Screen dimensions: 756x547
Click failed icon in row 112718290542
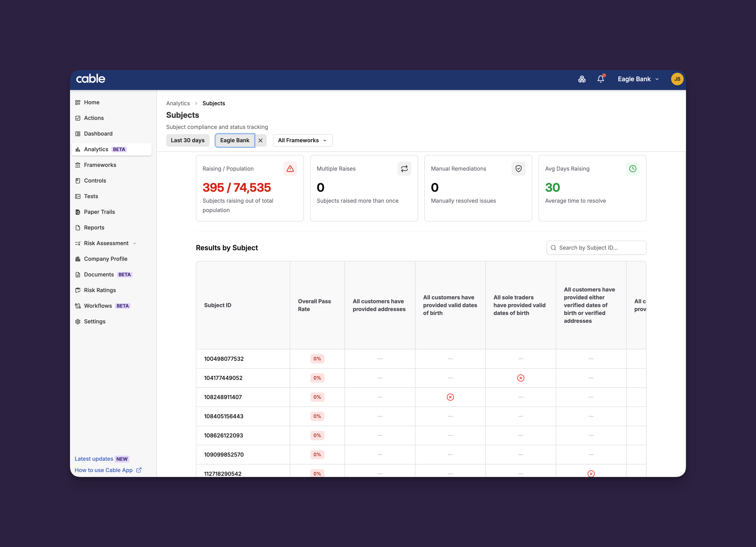click(591, 474)
